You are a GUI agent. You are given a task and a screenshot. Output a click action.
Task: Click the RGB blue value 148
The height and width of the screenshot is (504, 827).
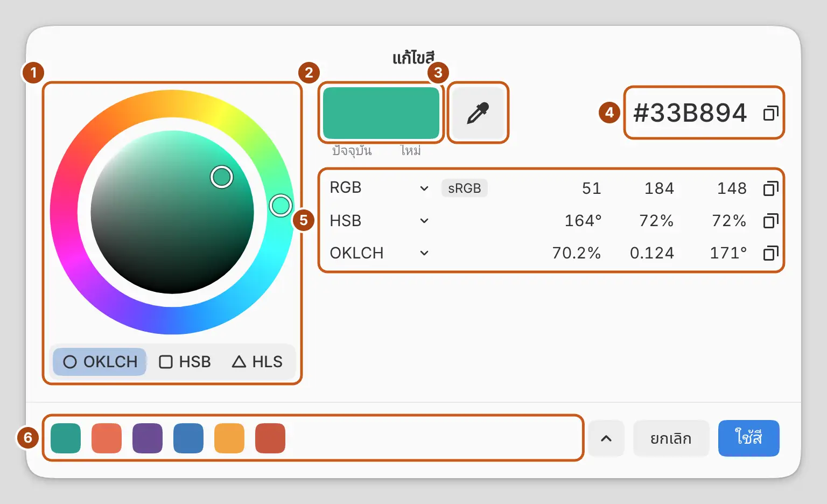click(732, 188)
